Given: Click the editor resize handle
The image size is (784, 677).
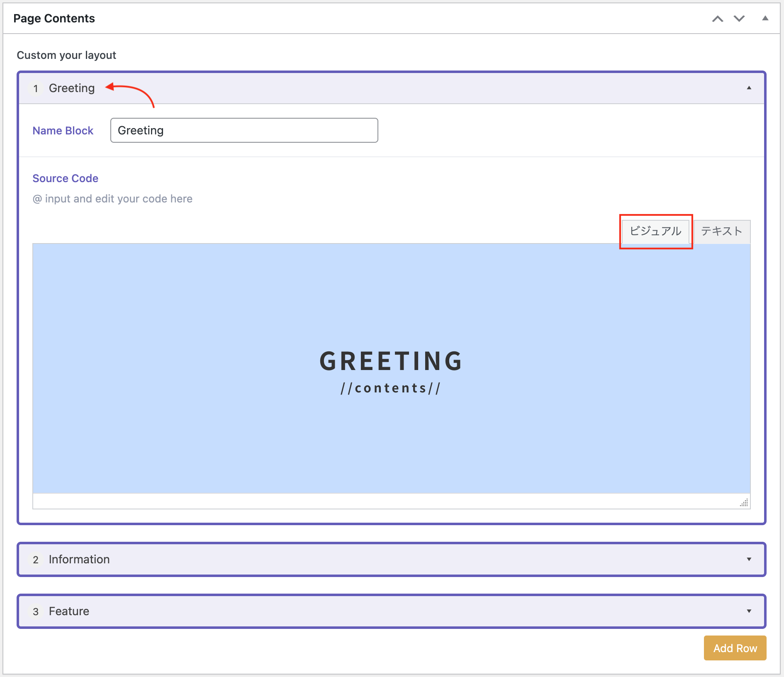Looking at the screenshot, I should pyautogui.click(x=744, y=503).
